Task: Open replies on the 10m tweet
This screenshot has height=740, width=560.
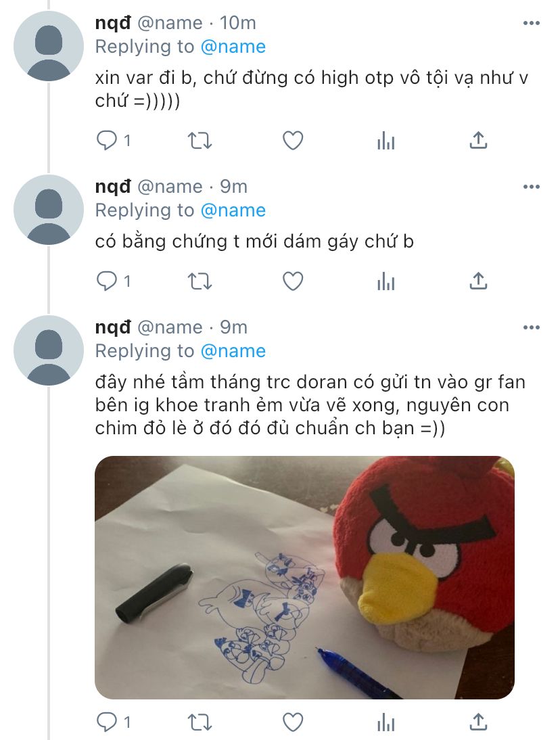Action: click(x=113, y=141)
